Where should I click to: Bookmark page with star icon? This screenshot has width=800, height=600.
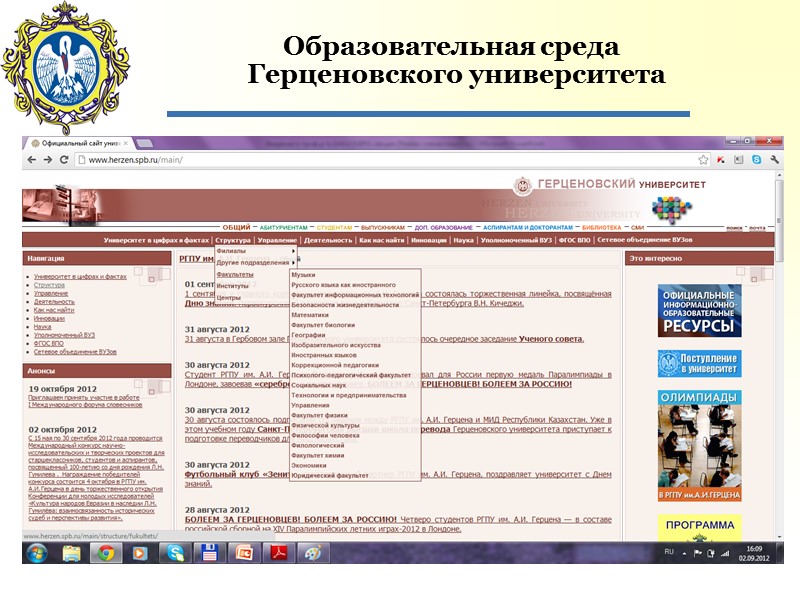tap(703, 160)
